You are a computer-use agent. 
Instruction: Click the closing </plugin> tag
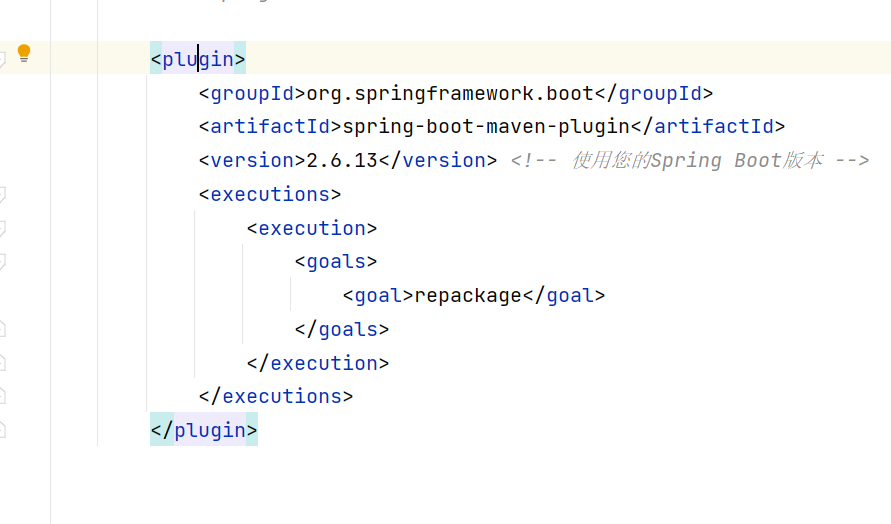(x=204, y=430)
